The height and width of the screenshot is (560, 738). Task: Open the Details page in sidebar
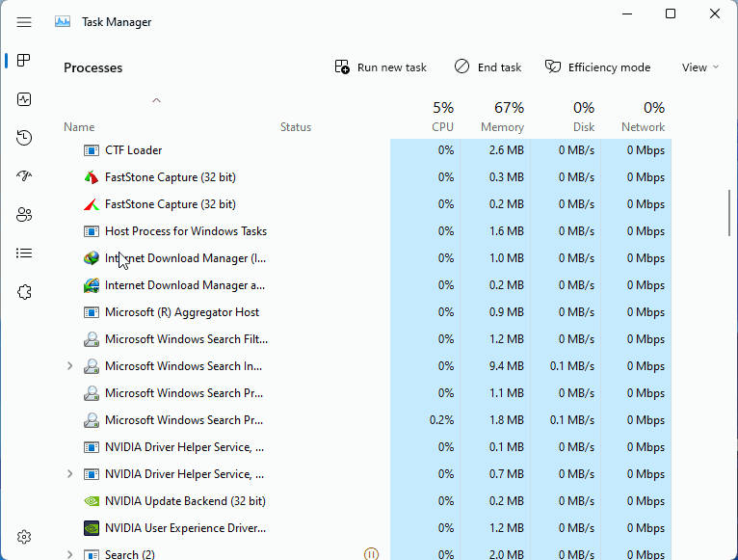[x=24, y=253]
